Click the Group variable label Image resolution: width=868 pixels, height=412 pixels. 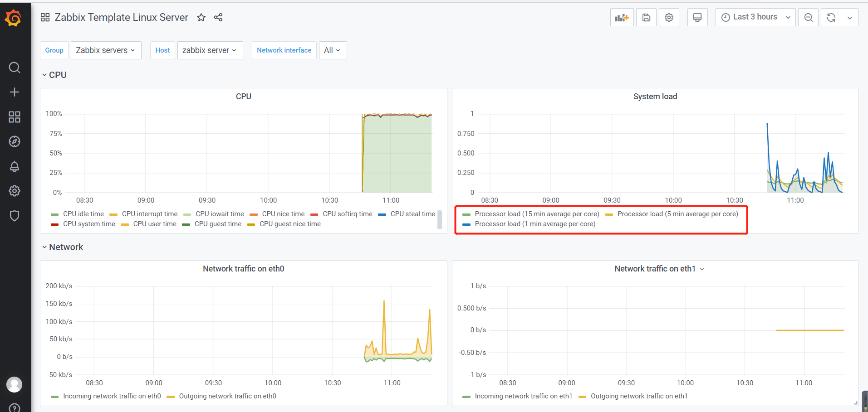pos(54,50)
